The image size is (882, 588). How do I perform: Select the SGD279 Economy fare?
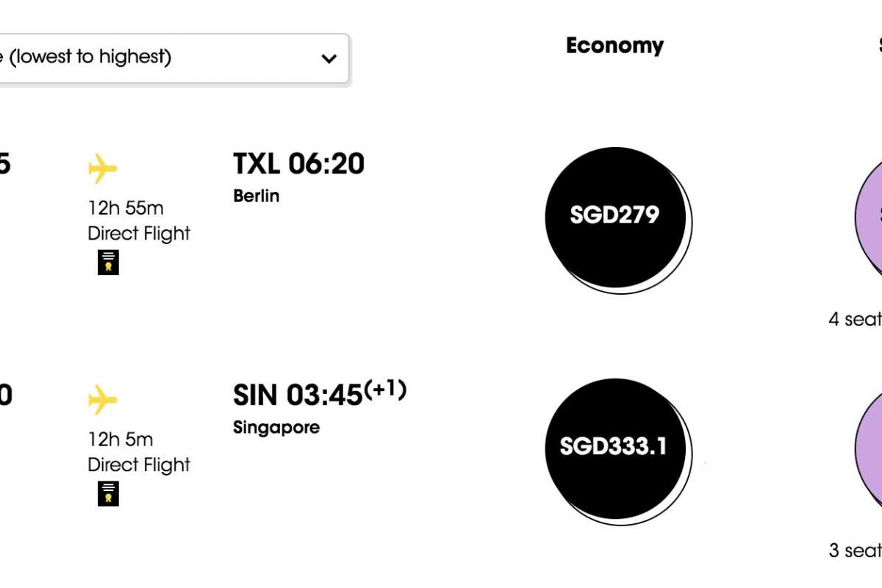click(615, 216)
